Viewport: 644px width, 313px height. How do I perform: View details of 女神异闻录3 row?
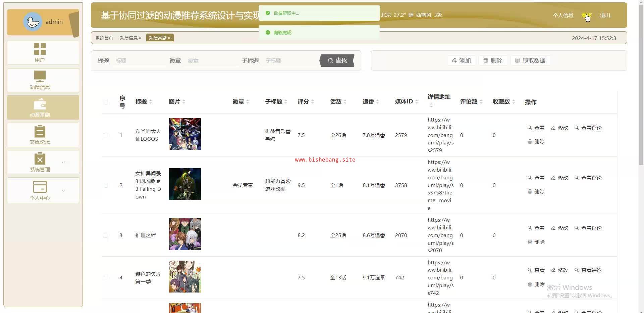[536, 178]
